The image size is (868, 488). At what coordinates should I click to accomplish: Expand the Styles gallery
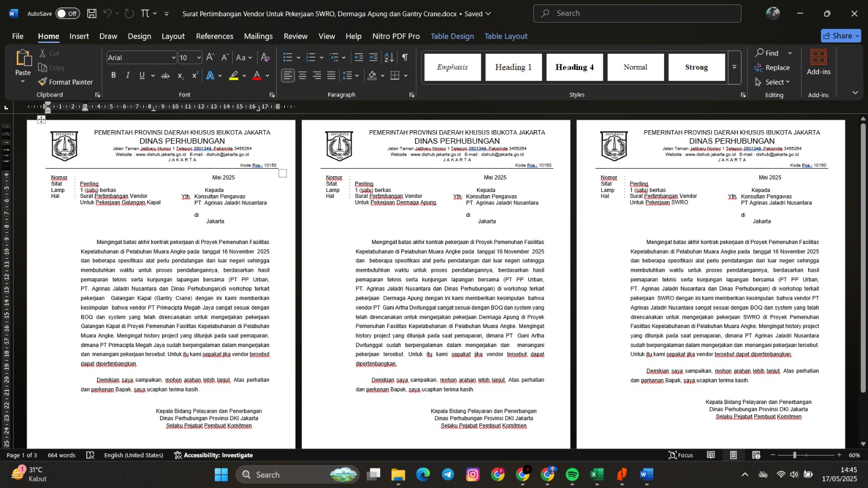coord(735,67)
